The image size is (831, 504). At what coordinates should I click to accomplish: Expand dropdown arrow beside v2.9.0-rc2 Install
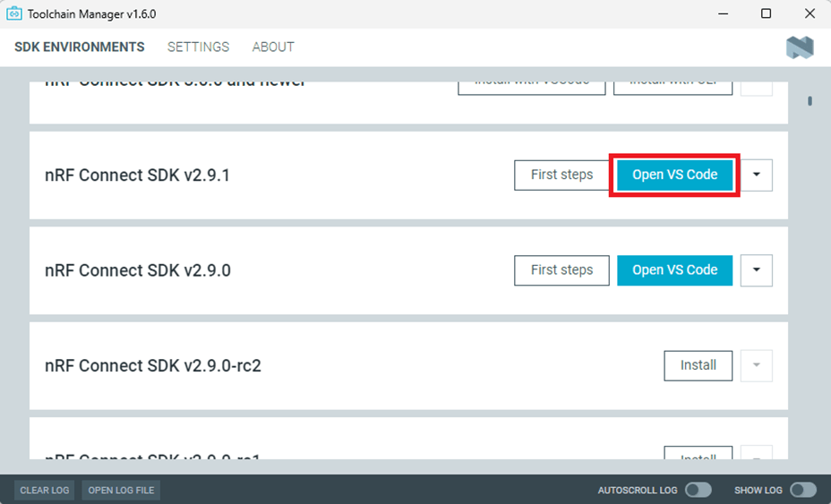[757, 365]
